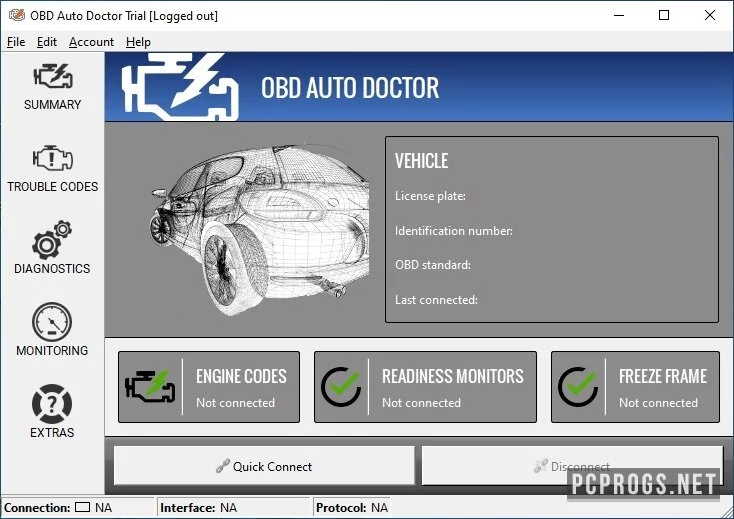
Task: Minimize the OBD Auto Doctor window
Action: coord(619,15)
